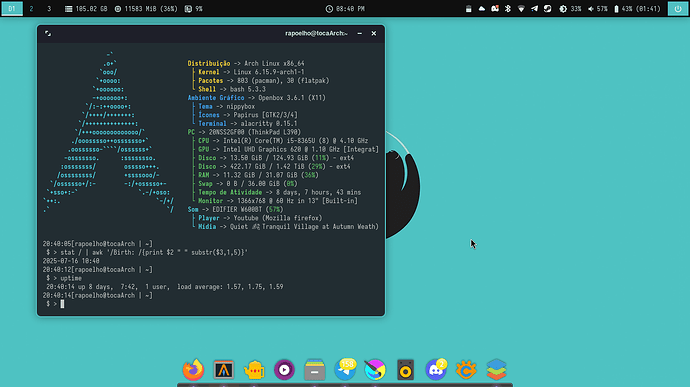Launch Firefox from the dock
This screenshot has height=387, width=690.
(193, 369)
